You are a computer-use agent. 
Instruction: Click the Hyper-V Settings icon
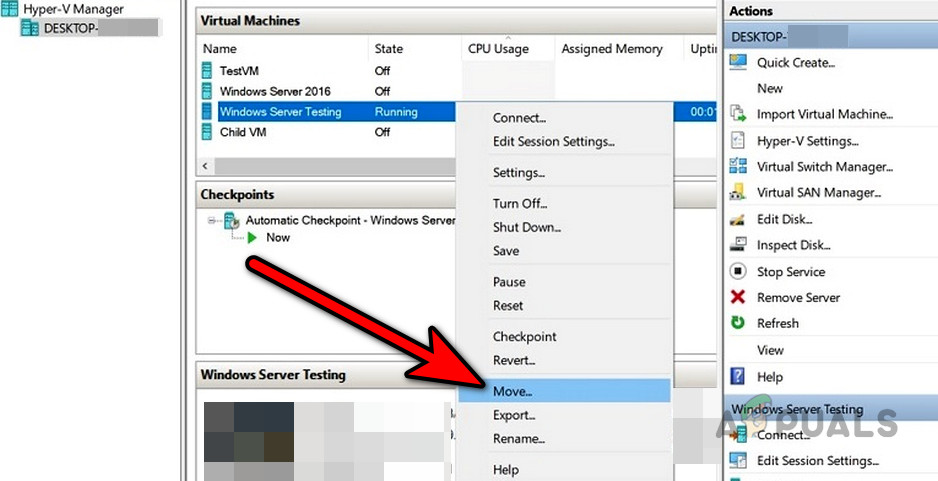[x=738, y=141]
